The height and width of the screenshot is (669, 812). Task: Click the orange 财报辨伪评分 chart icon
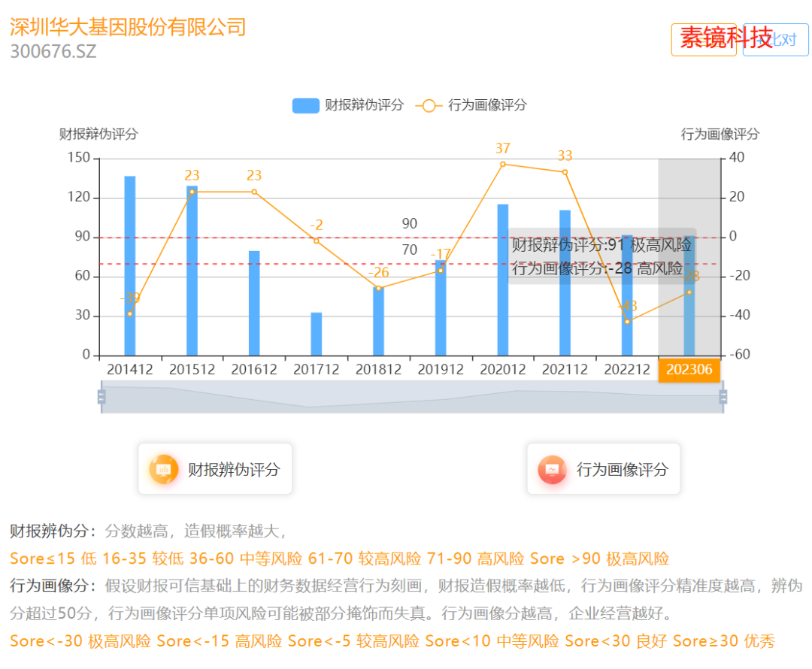click(x=164, y=469)
